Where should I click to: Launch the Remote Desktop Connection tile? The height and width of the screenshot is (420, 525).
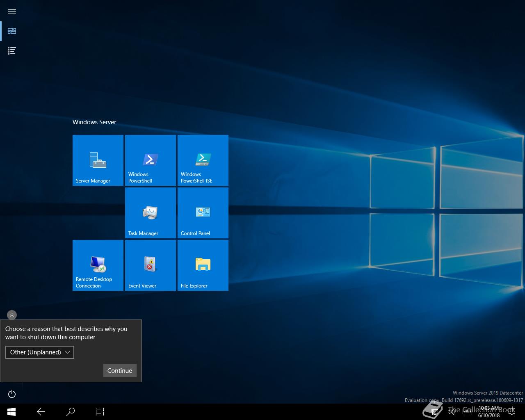tap(98, 265)
